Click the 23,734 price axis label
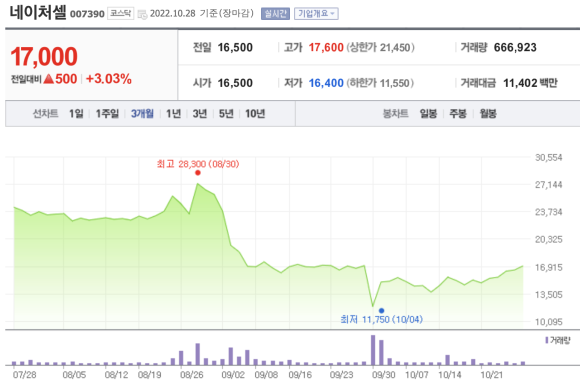 (x=549, y=212)
